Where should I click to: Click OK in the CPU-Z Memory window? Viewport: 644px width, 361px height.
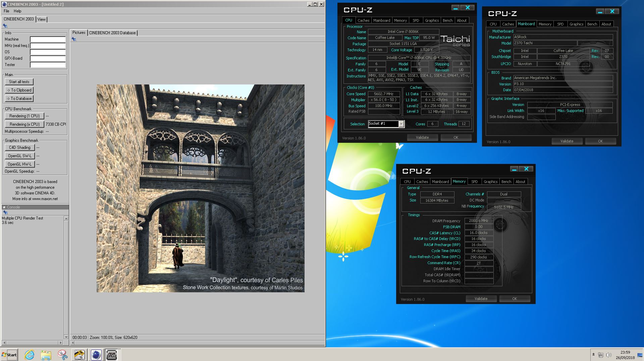pyautogui.click(x=515, y=299)
